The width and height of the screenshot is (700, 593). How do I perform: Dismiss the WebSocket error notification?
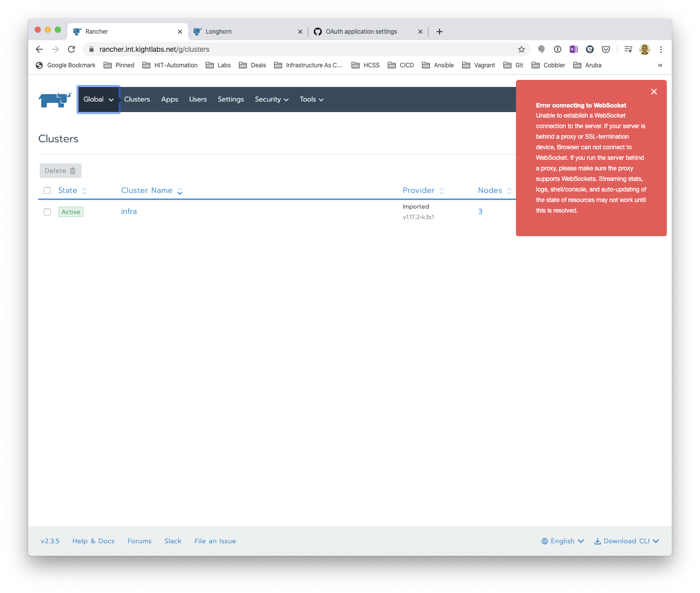coord(654,91)
